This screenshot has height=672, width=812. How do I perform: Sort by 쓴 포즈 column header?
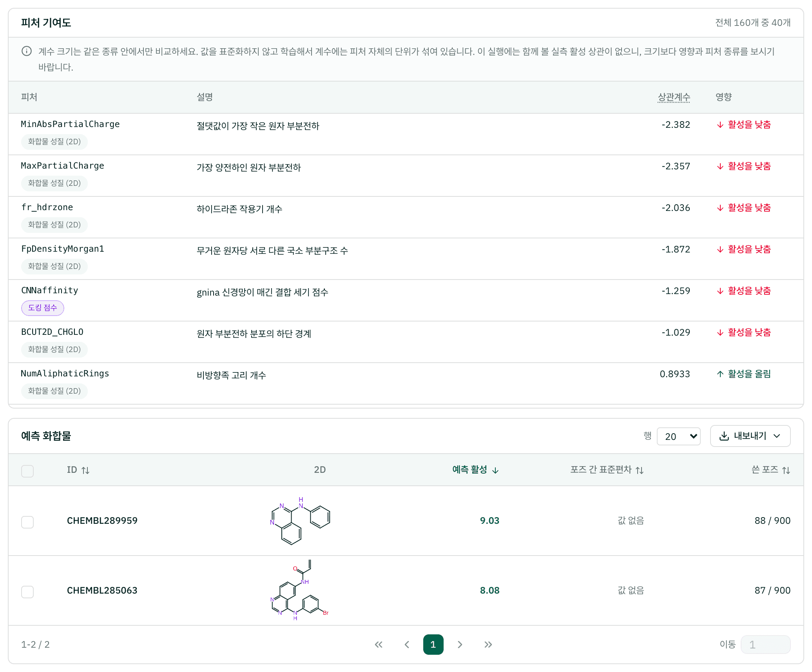tap(771, 470)
